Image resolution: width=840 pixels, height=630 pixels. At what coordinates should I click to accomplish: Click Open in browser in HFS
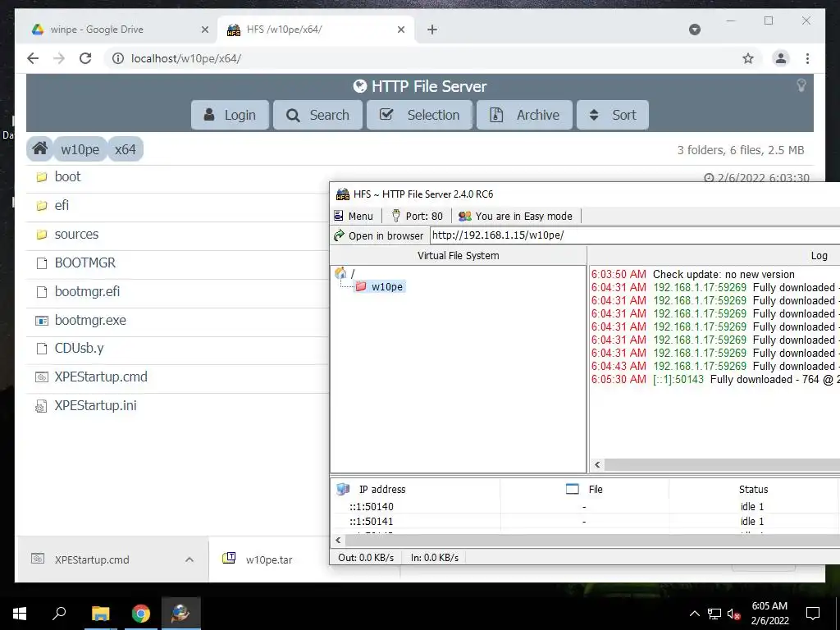point(378,235)
